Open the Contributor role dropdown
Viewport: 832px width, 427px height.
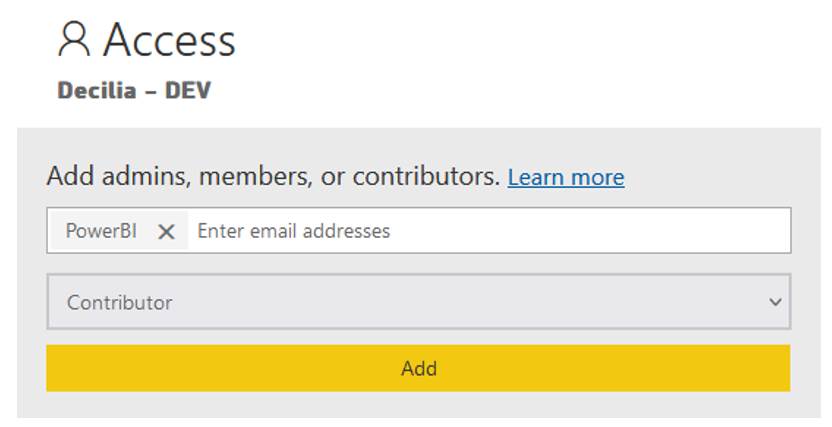(419, 302)
